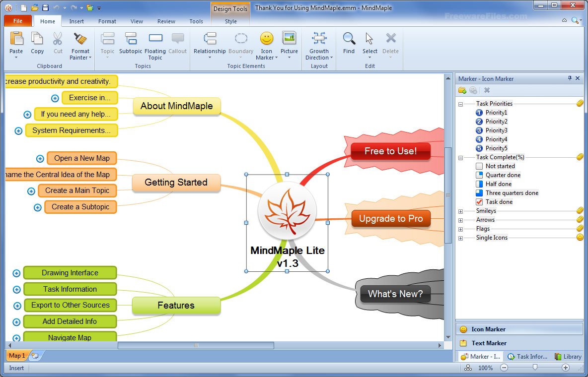Expand the System Requirements... topic

click(x=18, y=131)
